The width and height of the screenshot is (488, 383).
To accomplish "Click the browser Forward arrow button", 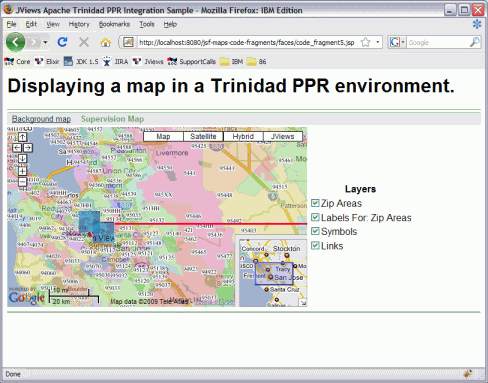I will pos(33,42).
